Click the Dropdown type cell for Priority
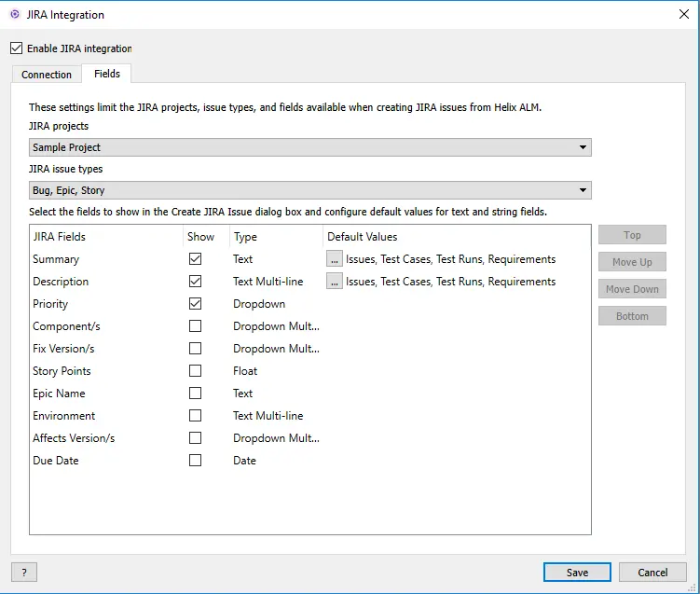The width and height of the screenshot is (700, 594). [259, 304]
